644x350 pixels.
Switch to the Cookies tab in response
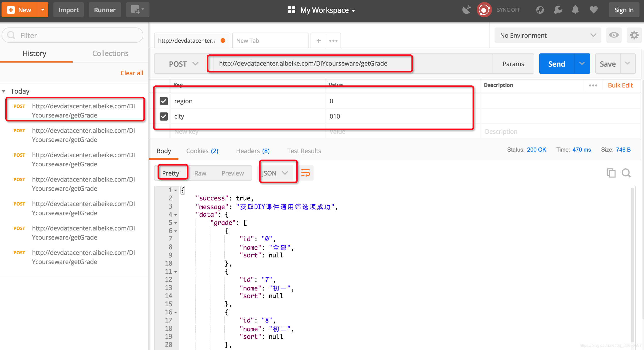point(202,151)
